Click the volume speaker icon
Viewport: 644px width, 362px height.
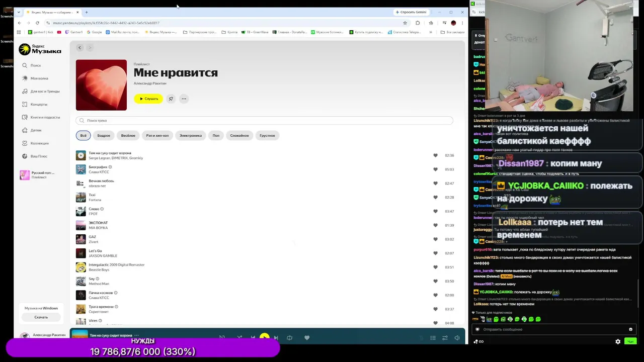click(x=457, y=338)
